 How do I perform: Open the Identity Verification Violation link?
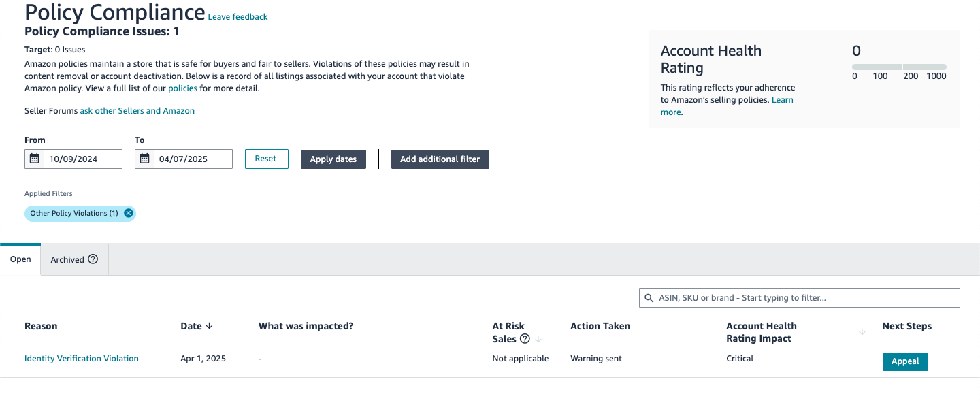click(82, 359)
